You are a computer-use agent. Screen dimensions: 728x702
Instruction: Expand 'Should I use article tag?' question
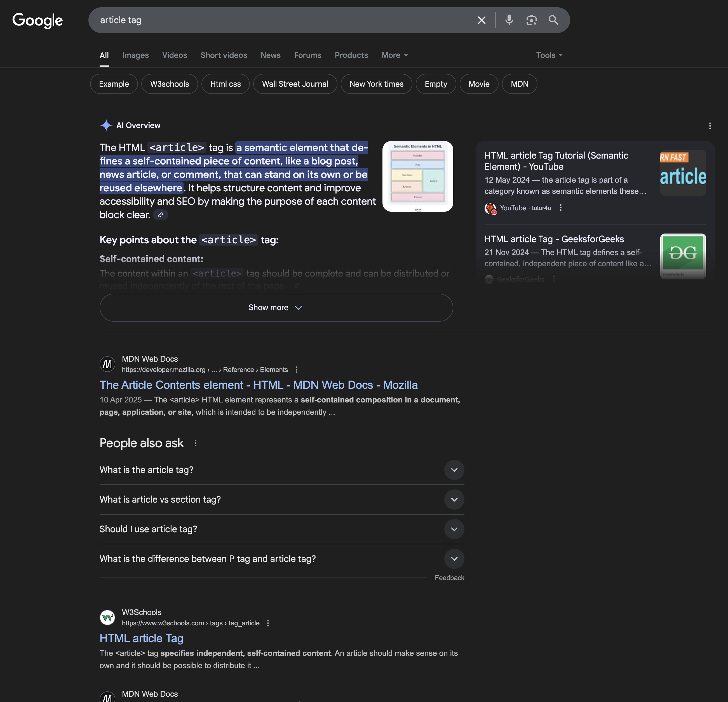tap(454, 529)
